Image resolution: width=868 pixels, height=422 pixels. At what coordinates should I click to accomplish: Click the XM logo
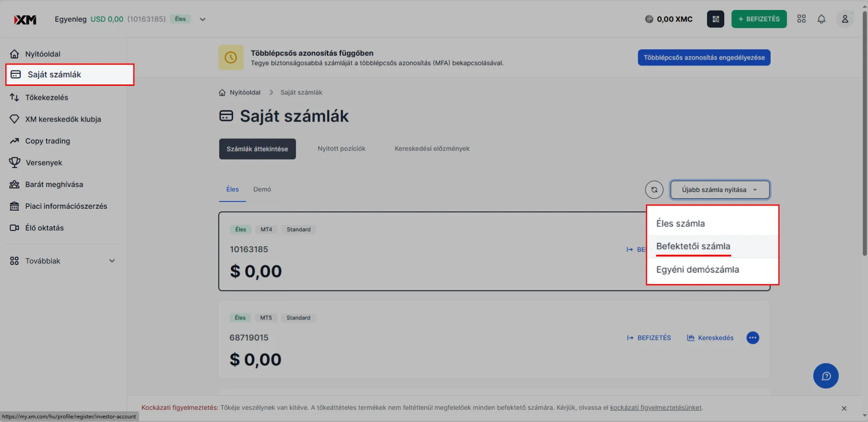point(25,19)
